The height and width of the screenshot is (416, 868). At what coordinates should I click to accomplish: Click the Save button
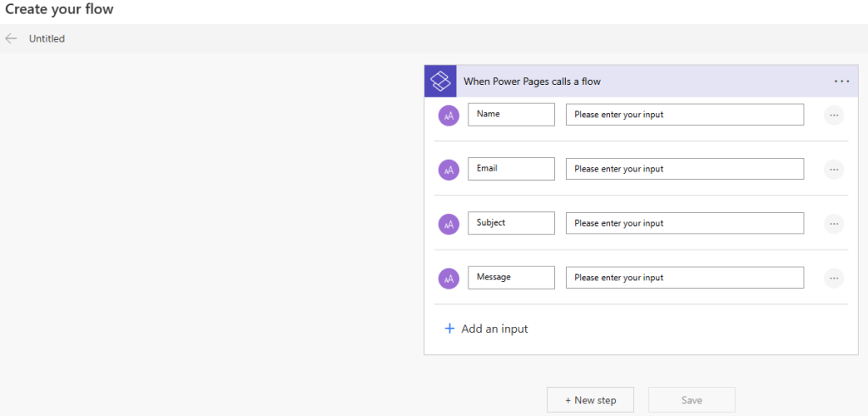pyautogui.click(x=691, y=400)
